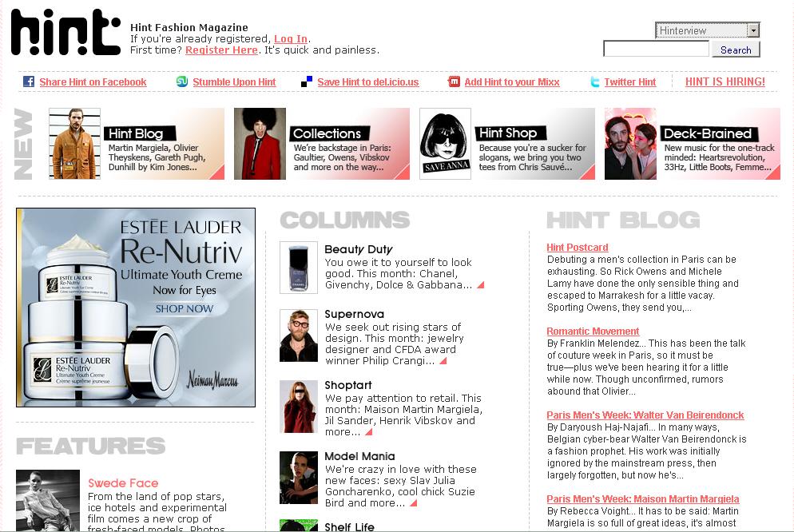Open the Romantic Movement blog post
This screenshot has height=532, width=794.
593,332
